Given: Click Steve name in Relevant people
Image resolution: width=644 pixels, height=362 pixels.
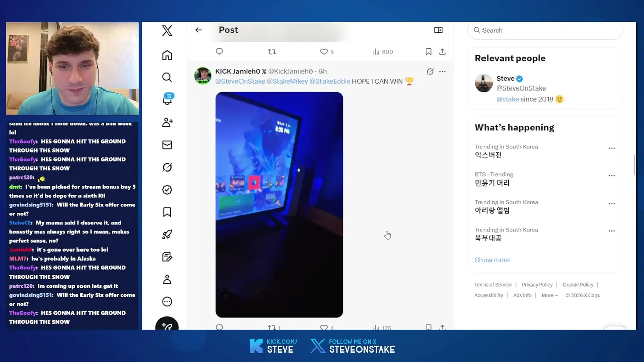Looking at the screenshot, I should [x=505, y=78].
